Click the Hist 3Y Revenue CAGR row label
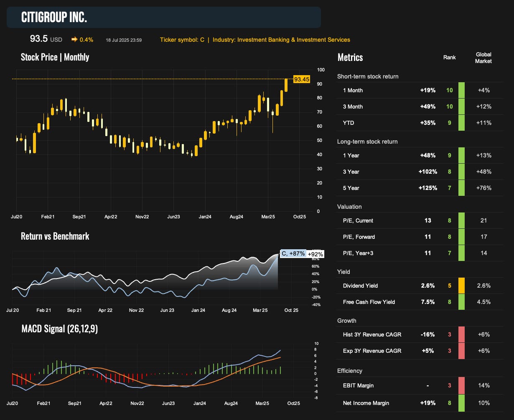This screenshot has width=514, height=420. coord(372,334)
